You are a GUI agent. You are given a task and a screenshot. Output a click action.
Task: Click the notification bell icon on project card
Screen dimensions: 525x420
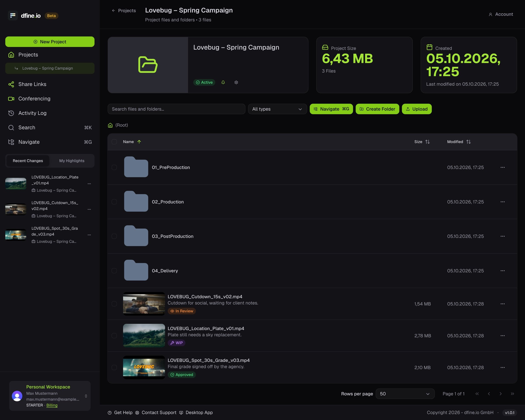click(x=223, y=82)
